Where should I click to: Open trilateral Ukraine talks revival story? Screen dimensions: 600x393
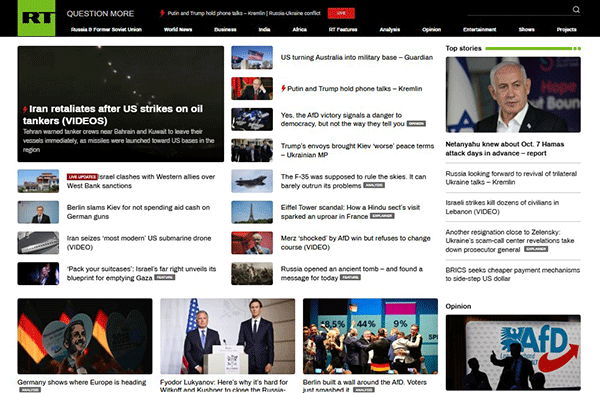(511, 178)
